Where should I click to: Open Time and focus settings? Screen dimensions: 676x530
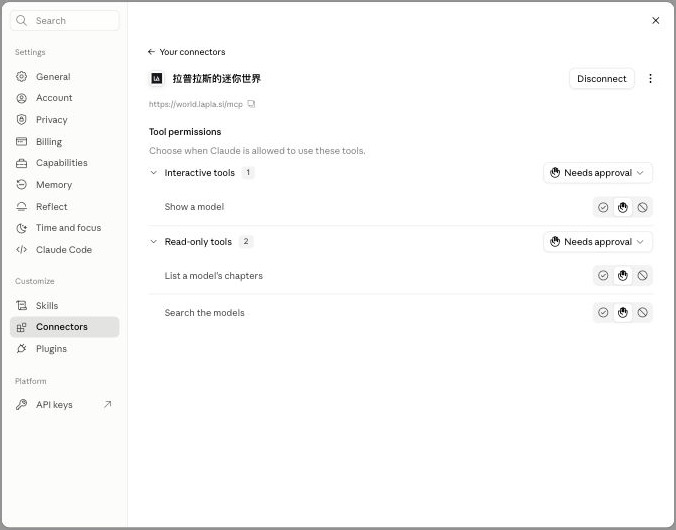coord(65,228)
